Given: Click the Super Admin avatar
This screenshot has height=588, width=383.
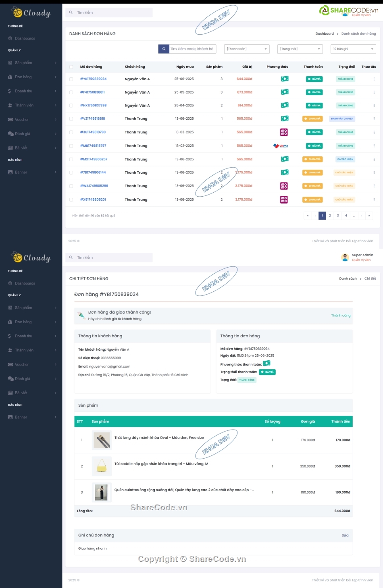Looking at the screenshot, I should (345, 257).
